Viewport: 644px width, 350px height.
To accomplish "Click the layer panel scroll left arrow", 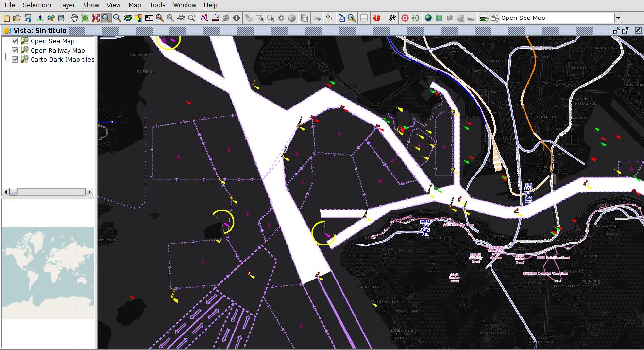I will [6, 192].
